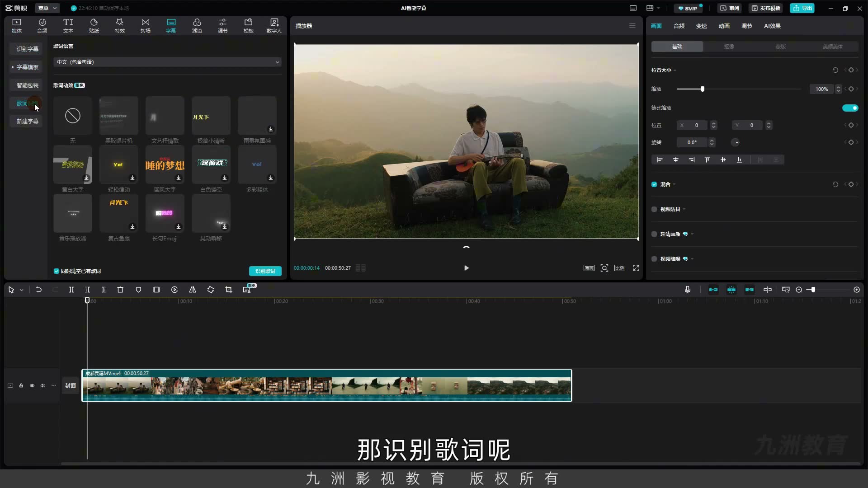Click the undo arrow in timeline toolbar
868x488 pixels.
tap(39, 290)
